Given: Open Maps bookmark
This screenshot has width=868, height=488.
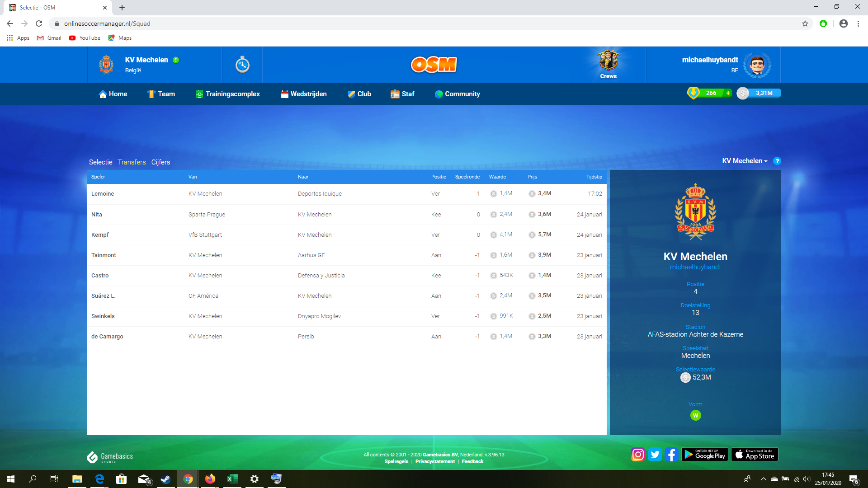Looking at the screenshot, I should pos(120,38).
